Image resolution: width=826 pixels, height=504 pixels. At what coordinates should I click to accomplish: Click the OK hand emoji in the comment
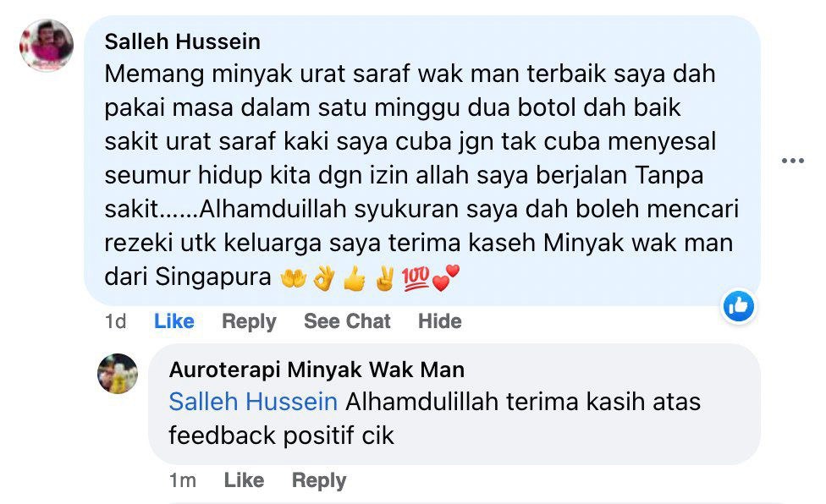point(324,277)
